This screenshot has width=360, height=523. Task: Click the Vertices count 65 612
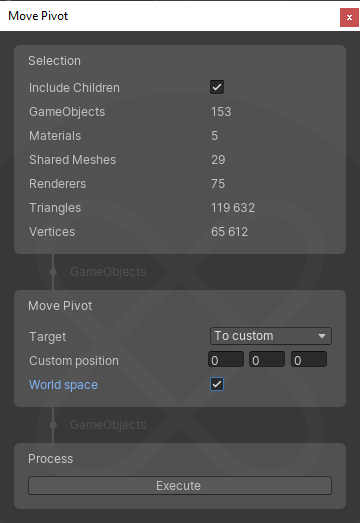[x=229, y=232]
